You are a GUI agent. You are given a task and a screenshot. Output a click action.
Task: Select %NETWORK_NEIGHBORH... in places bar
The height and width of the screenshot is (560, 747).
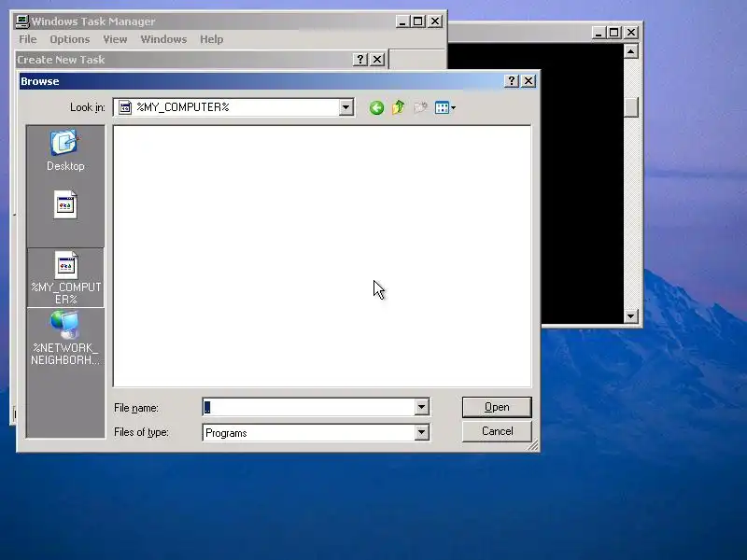65,338
